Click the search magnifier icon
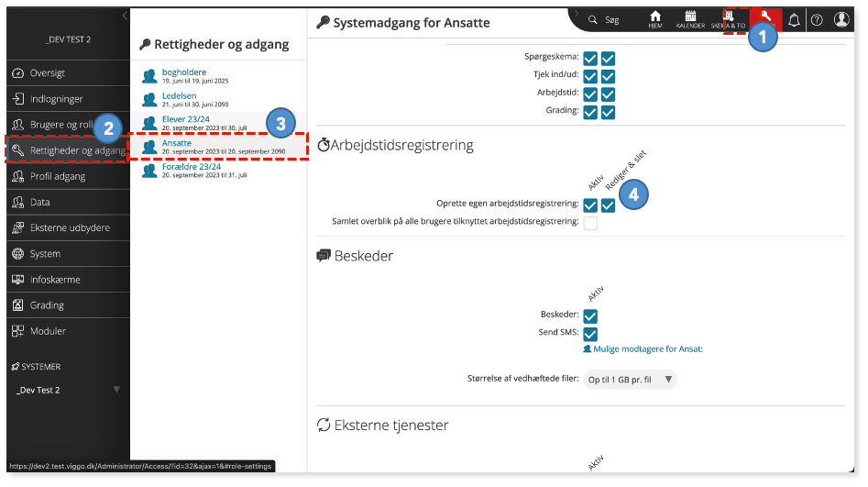 (x=592, y=20)
